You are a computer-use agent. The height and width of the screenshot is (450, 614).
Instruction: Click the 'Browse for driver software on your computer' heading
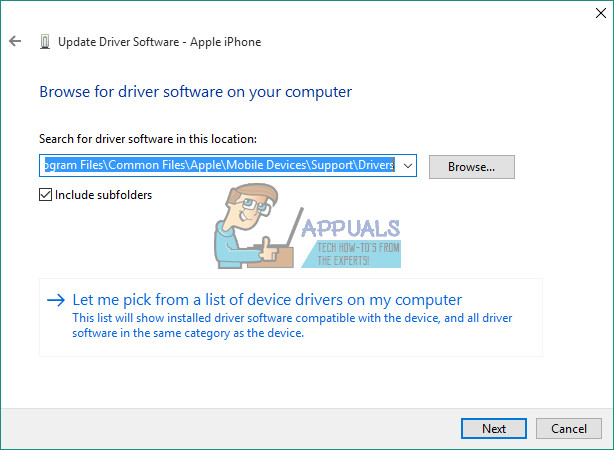[x=195, y=92]
